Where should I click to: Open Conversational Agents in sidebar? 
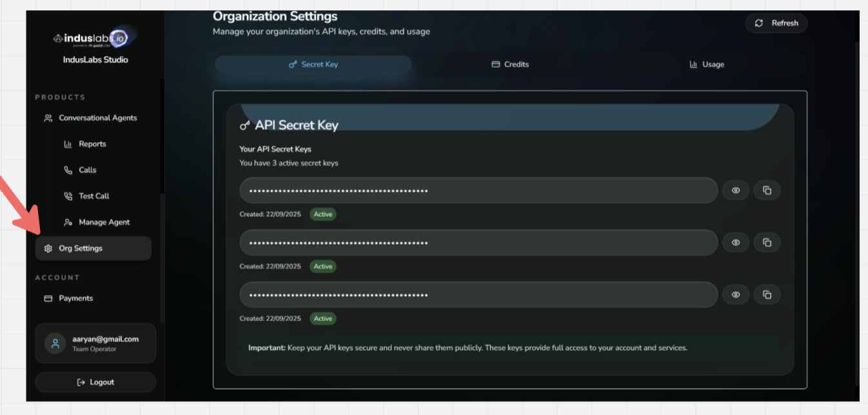(97, 118)
